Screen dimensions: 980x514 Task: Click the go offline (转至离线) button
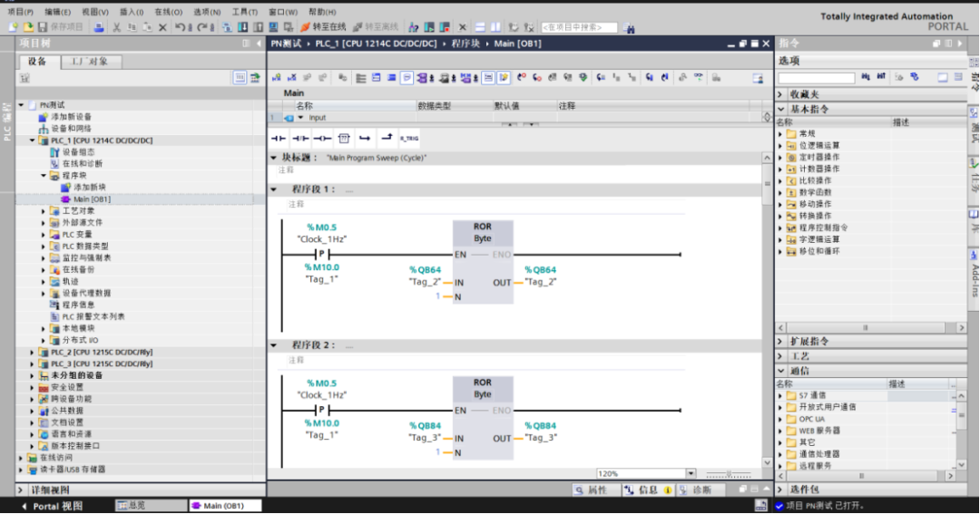pos(376,27)
